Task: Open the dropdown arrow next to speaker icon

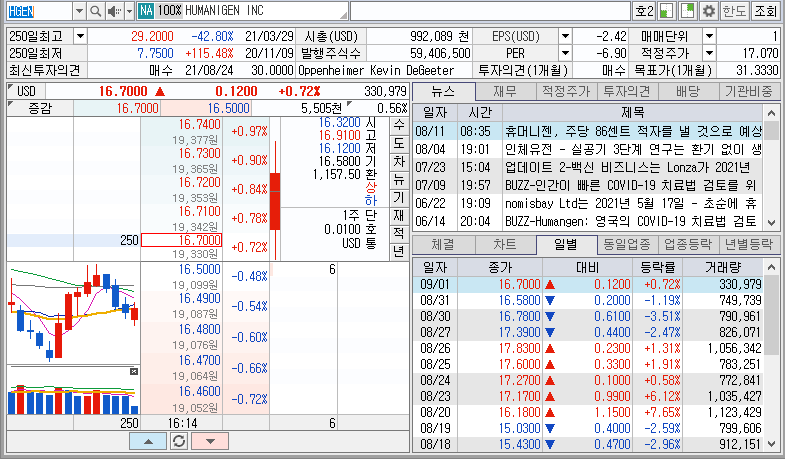Action: pos(129,11)
